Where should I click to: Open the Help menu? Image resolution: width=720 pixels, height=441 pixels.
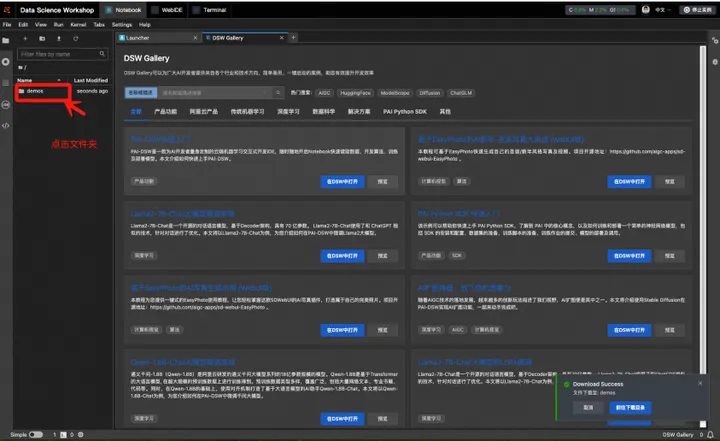point(145,24)
